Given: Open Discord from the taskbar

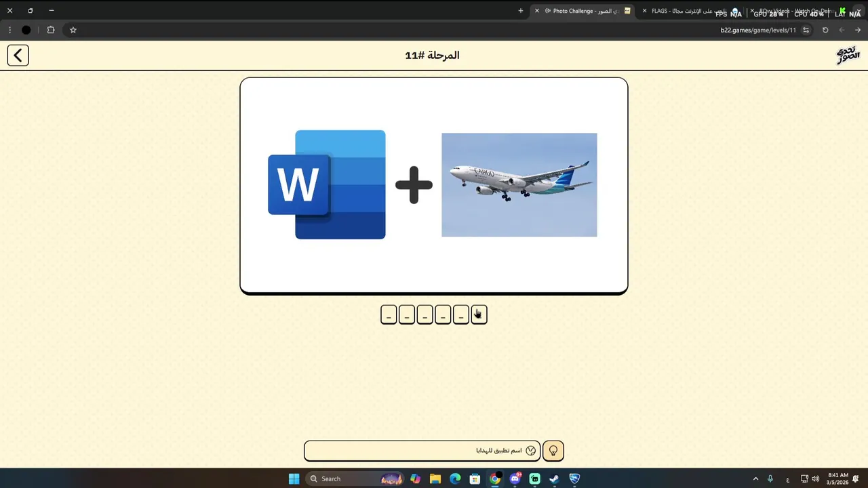Looking at the screenshot, I should click(515, 479).
